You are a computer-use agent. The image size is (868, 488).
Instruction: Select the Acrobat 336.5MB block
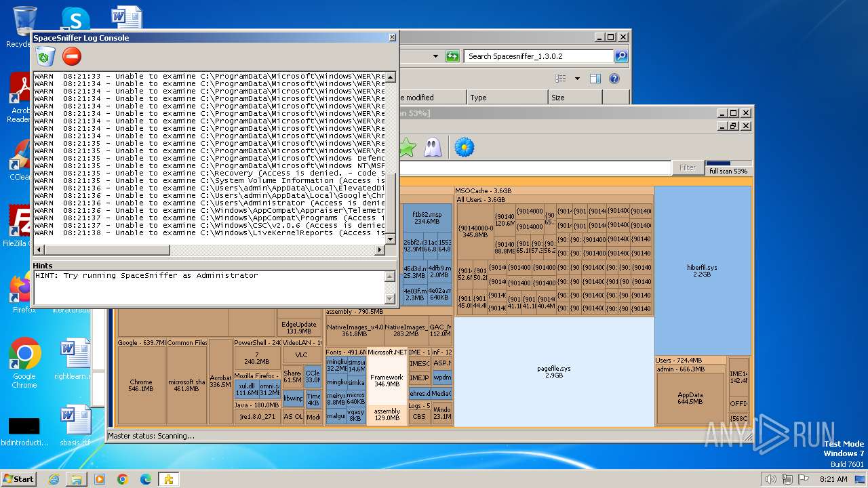[x=220, y=381]
